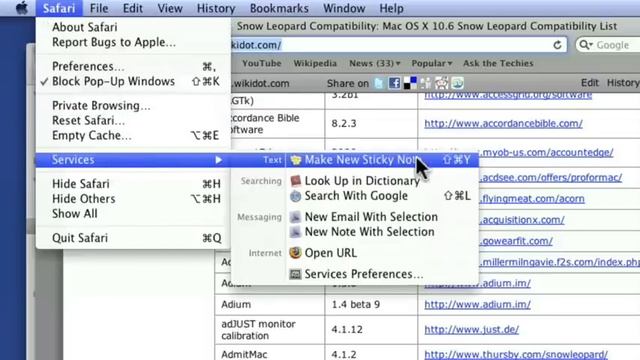
Task: Click the Look Up in Dictionary icon
Action: click(296, 181)
